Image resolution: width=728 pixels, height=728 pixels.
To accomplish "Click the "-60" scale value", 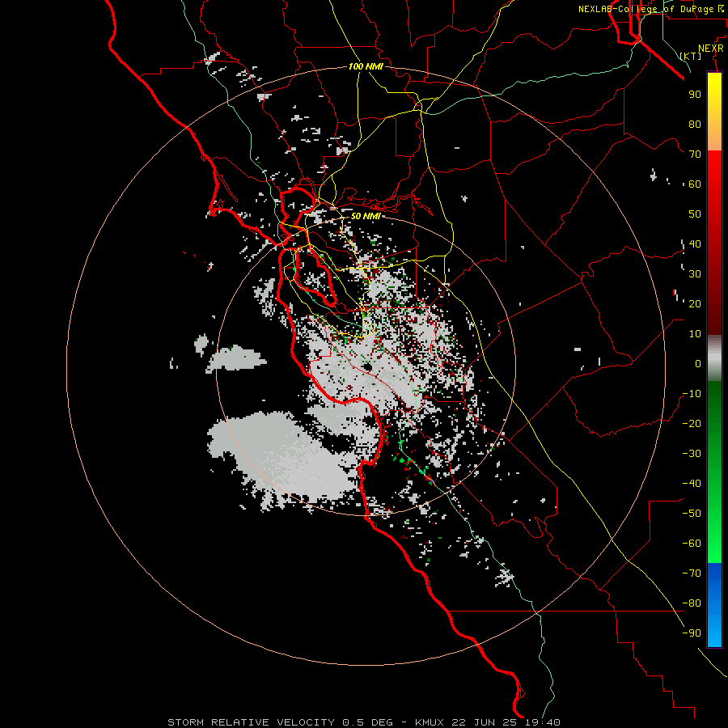I will coord(692,544).
